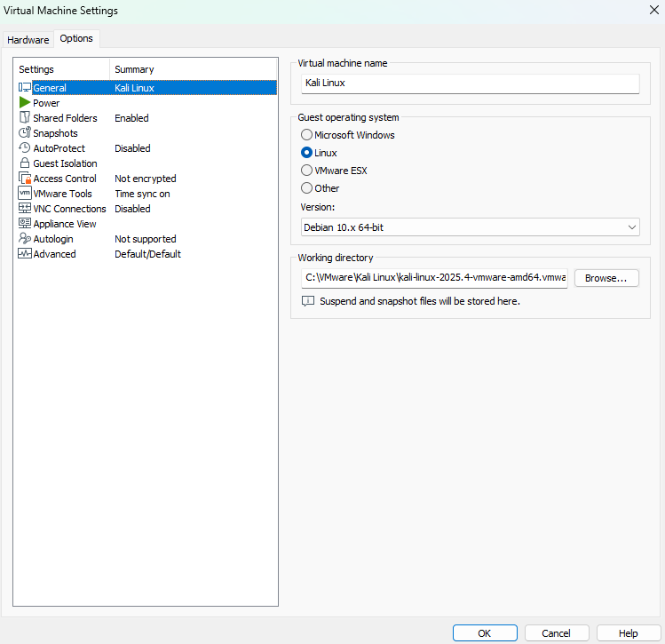
Task: Close the Virtual Machine Settings dialog
Action: tap(653, 10)
